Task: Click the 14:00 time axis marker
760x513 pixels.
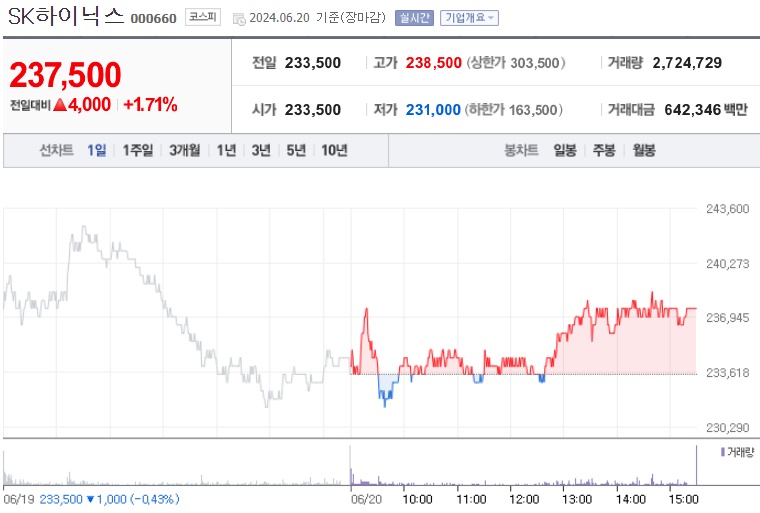Action: pos(631,499)
